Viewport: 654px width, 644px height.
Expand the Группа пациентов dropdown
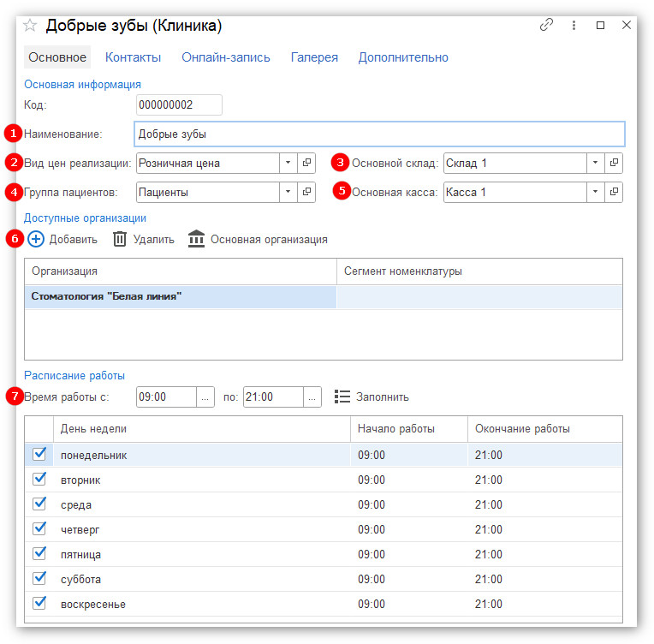coord(288,192)
